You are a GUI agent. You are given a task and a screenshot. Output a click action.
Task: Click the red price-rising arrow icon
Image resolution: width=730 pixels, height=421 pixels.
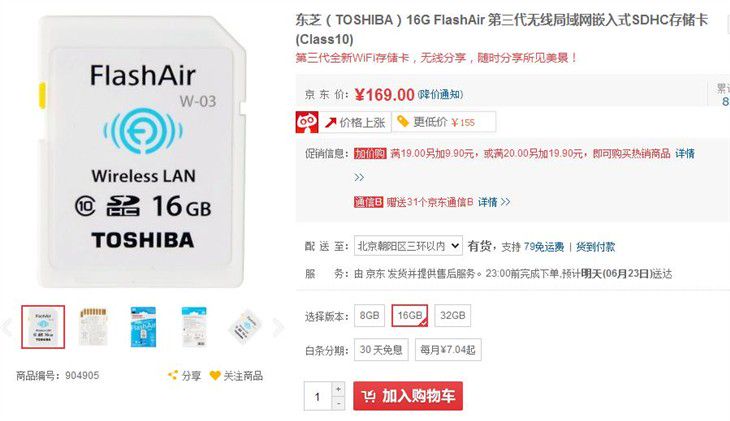click(x=331, y=122)
